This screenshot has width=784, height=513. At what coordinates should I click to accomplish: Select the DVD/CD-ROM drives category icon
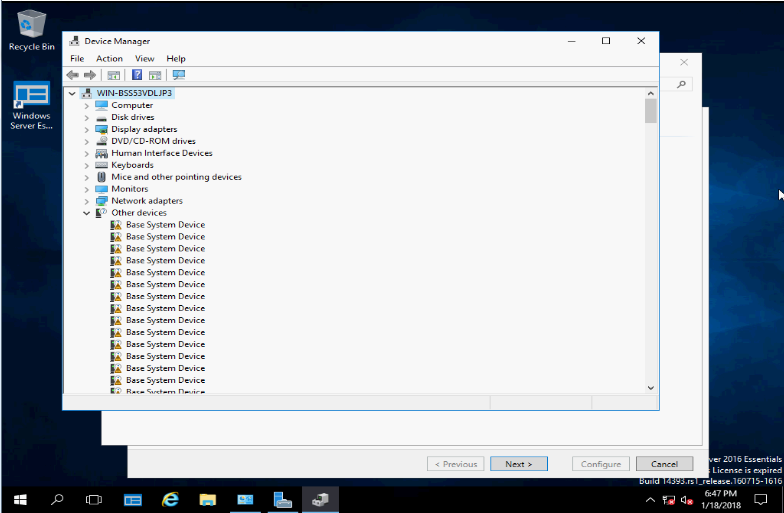pos(102,141)
